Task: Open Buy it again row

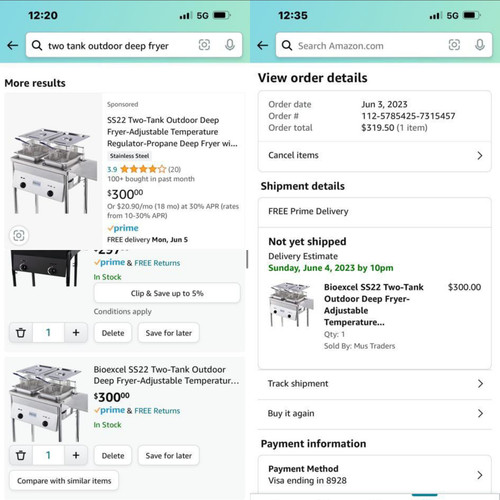Action: point(375,414)
